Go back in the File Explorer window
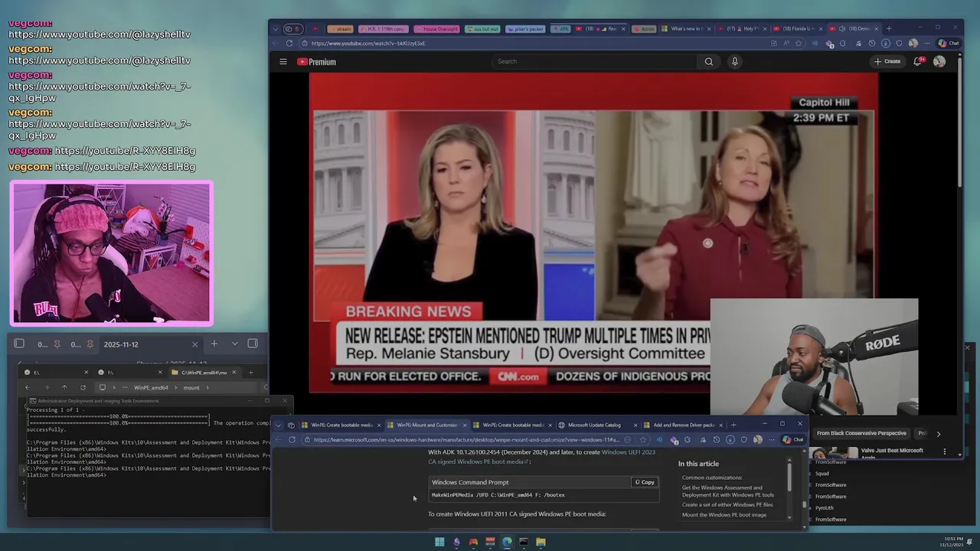 pyautogui.click(x=28, y=387)
